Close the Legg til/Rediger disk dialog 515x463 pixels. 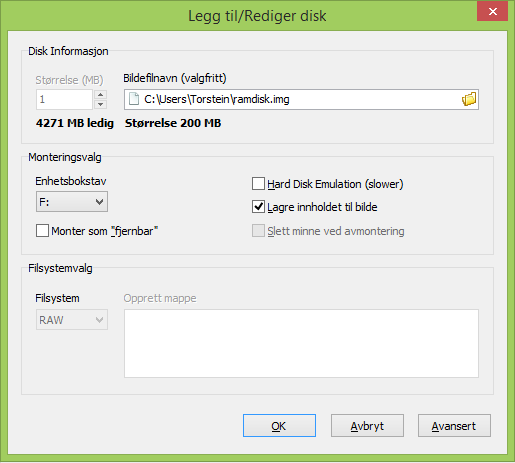pyautogui.click(x=492, y=12)
